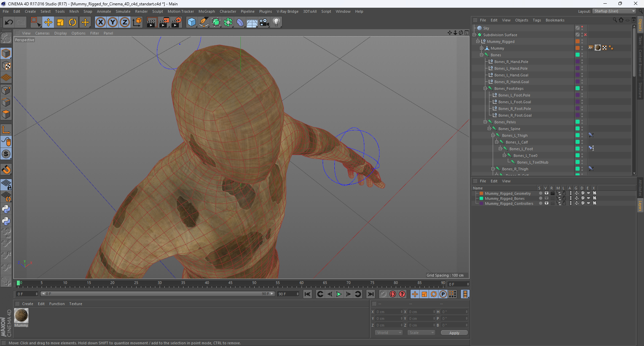
Task: Toggle Position keyframe recording icon
Action: pos(415,294)
